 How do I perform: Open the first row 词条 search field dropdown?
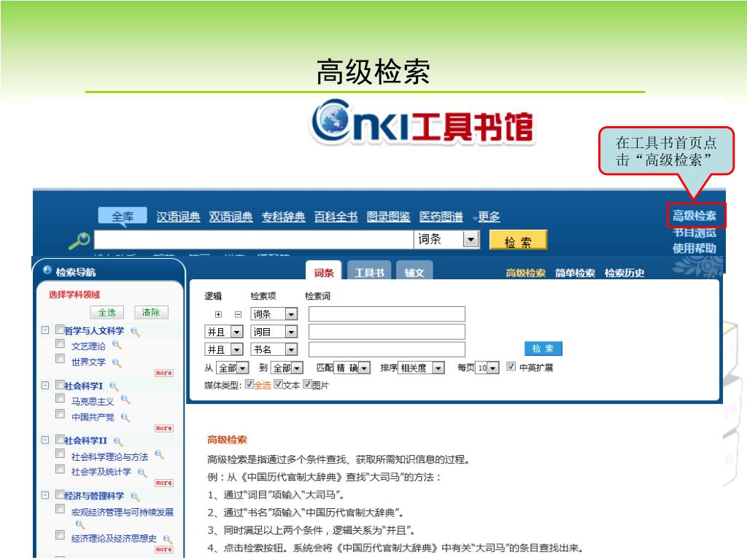tap(274, 314)
